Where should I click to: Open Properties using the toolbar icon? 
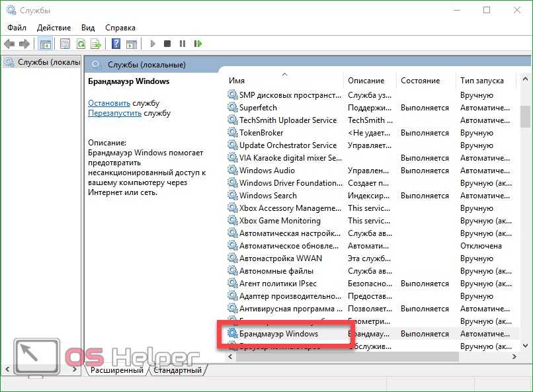pos(65,44)
